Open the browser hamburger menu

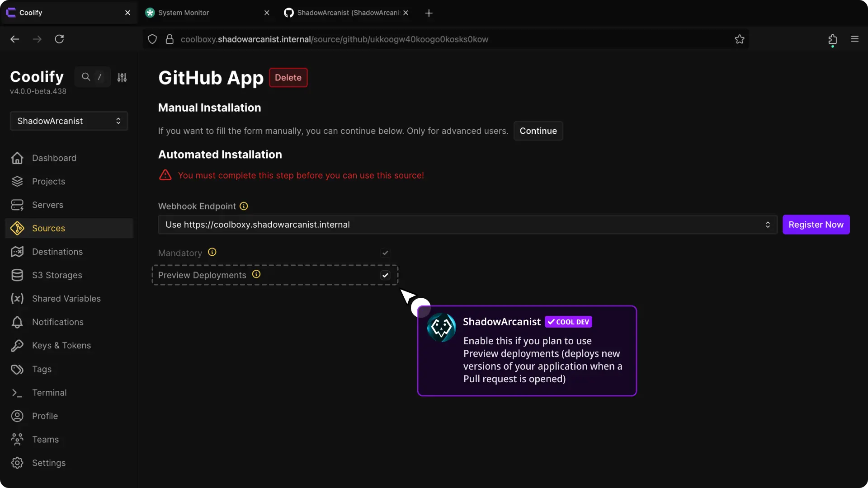[854, 39]
